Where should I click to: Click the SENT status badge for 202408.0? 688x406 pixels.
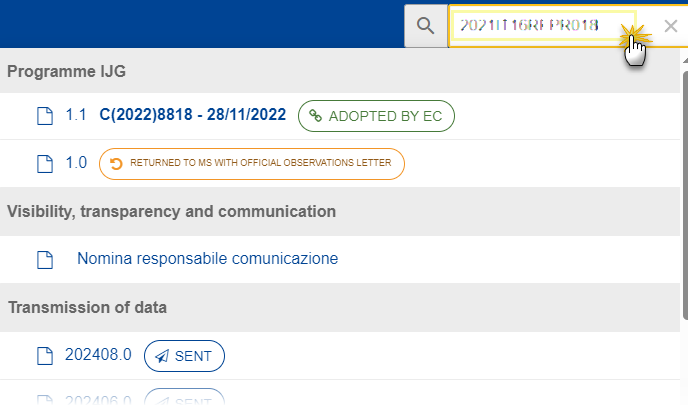(x=184, y=356)
